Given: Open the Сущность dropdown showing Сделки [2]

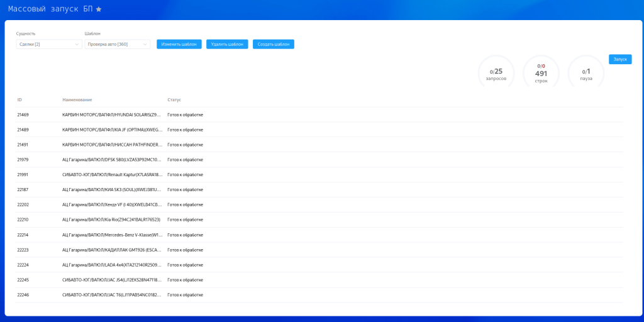Looking at the screenshot, I should (x=49, y=44).
